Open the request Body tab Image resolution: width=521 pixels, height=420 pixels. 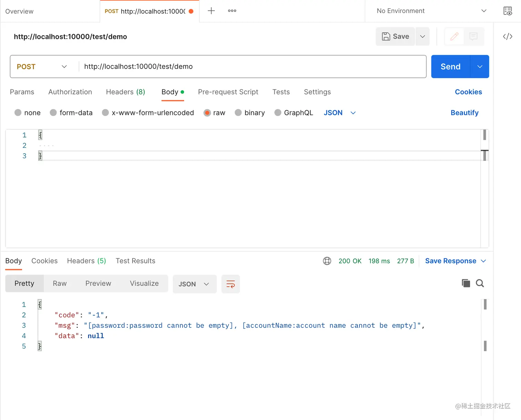coord(173,92)
